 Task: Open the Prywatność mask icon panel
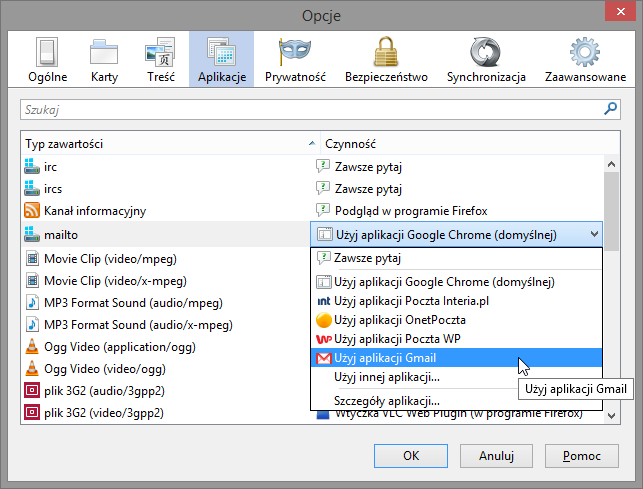point(294,59)
